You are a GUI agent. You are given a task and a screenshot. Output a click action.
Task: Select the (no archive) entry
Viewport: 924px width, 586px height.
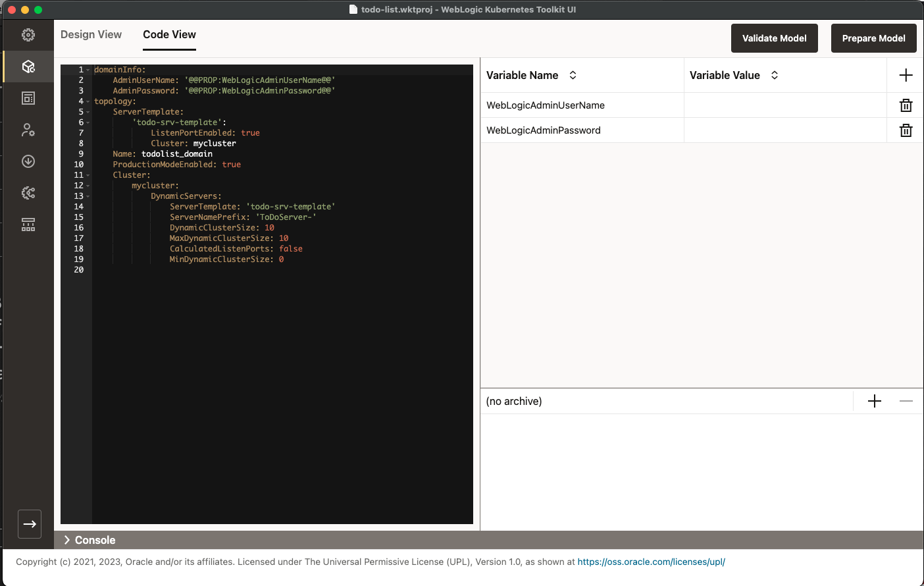coord(514,401)
